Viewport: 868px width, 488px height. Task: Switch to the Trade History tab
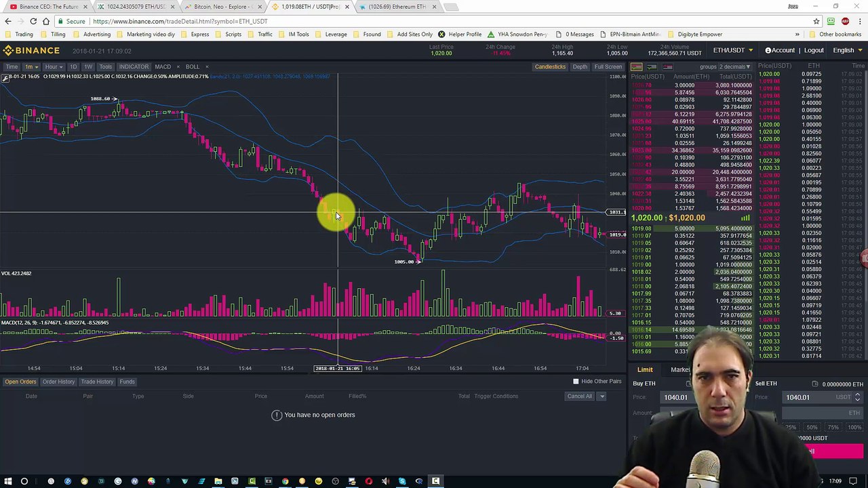(97, 382)
